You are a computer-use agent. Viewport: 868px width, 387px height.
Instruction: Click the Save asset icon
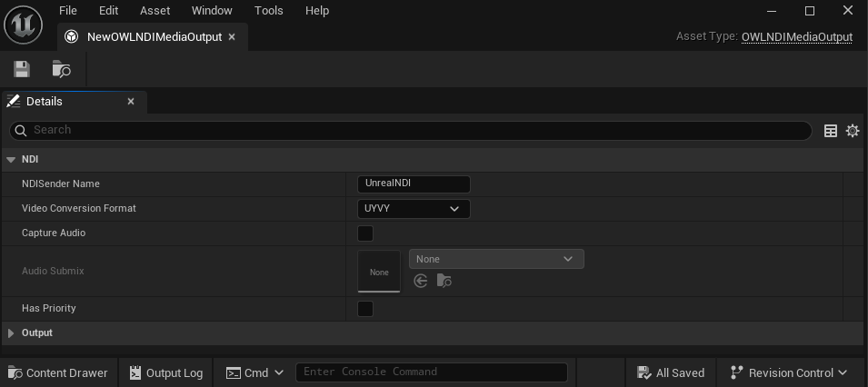[22, 69]
